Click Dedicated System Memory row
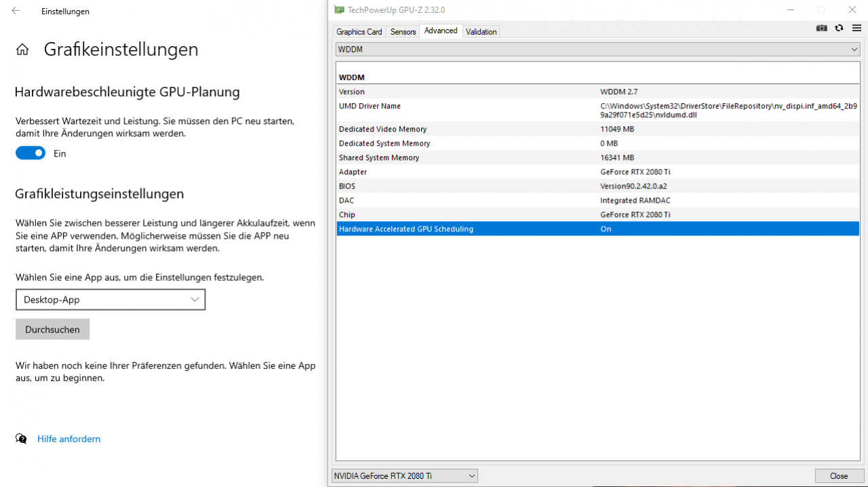This screenshot has height=487, width=868. pos(597,143)
